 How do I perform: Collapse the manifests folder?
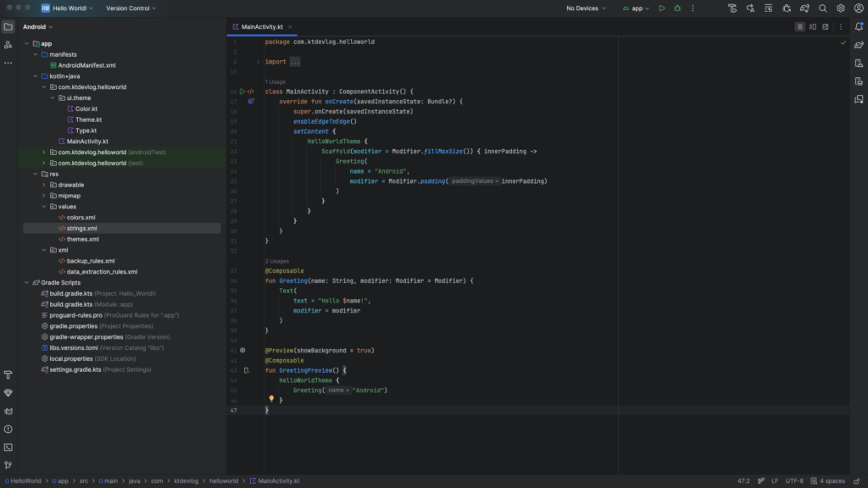click(x=36, y=54)
